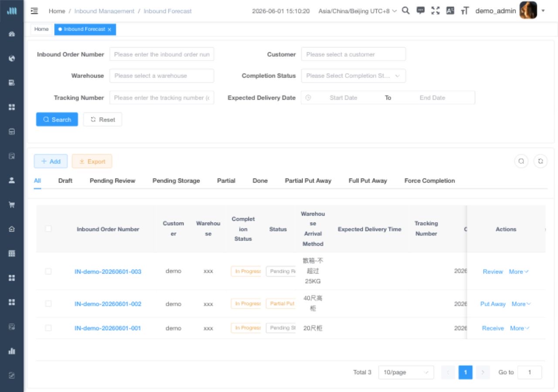Click the app logo in sidebar
This screenshot has width=558, height=392.
pyautogui.click(x=12, y=11)
